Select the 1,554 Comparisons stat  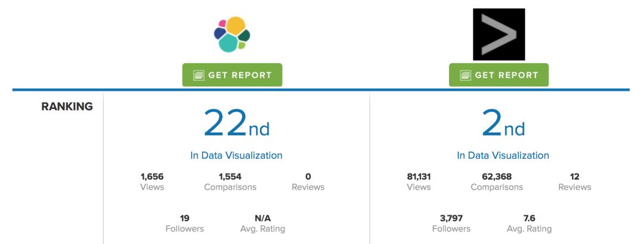[230, 181]
